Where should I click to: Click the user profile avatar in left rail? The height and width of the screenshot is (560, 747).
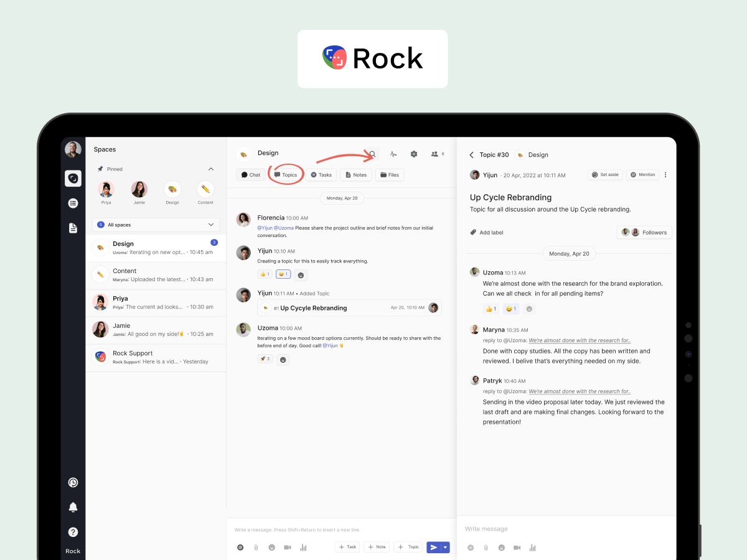[x=73, y=149]
